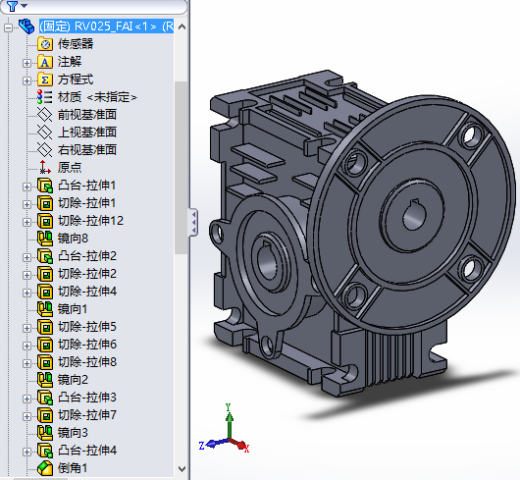
Task: Expand the 切除-拉伸5 feature
Action: click(27, 328)
